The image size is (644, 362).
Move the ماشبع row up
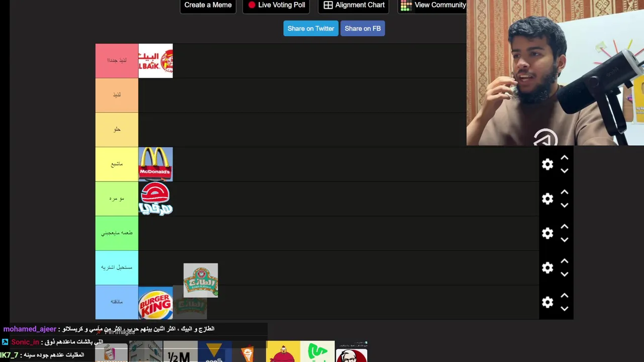pyautogui.click(x=565, y=158)
